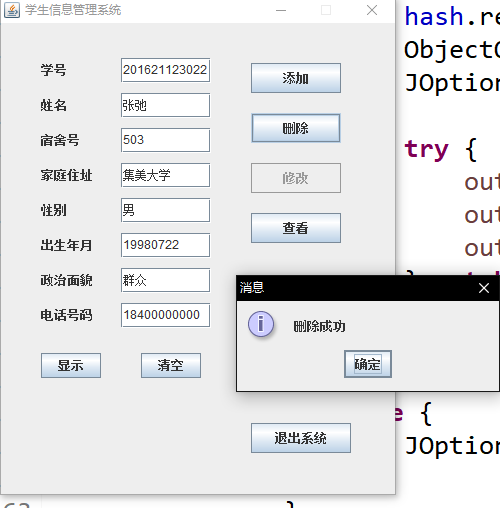This screenshot has height=508, width=500.
Task: Click the Java icon in the window title bar
Action: pos(12,10)
